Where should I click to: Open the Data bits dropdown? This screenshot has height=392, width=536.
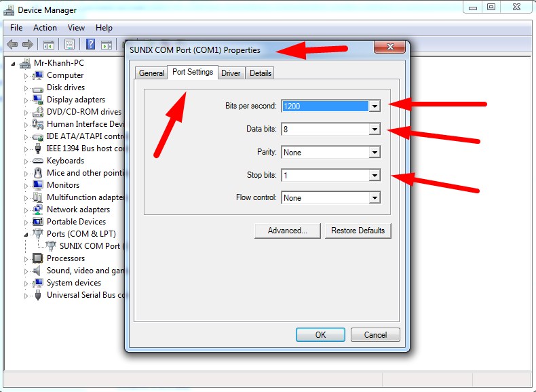[x=375, y=129]
